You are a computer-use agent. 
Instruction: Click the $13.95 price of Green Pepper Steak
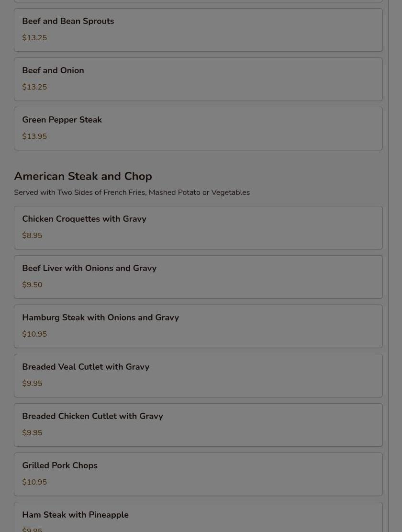tap(34, 136)
